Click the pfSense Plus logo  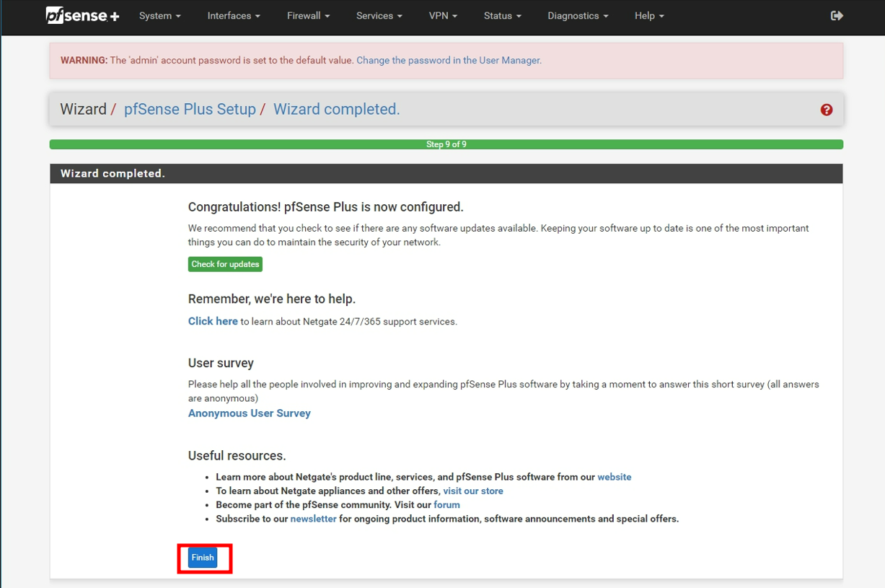tap(83, 15)
